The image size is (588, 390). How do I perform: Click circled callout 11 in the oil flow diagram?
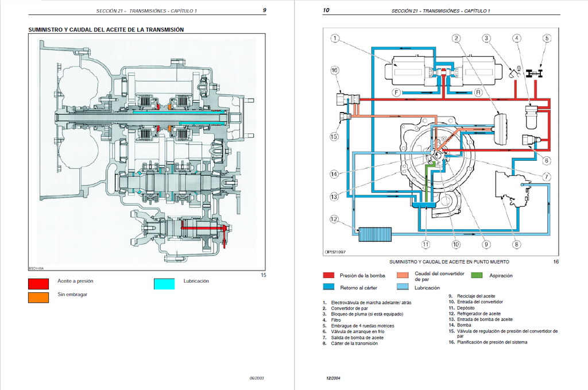point(425,245)
